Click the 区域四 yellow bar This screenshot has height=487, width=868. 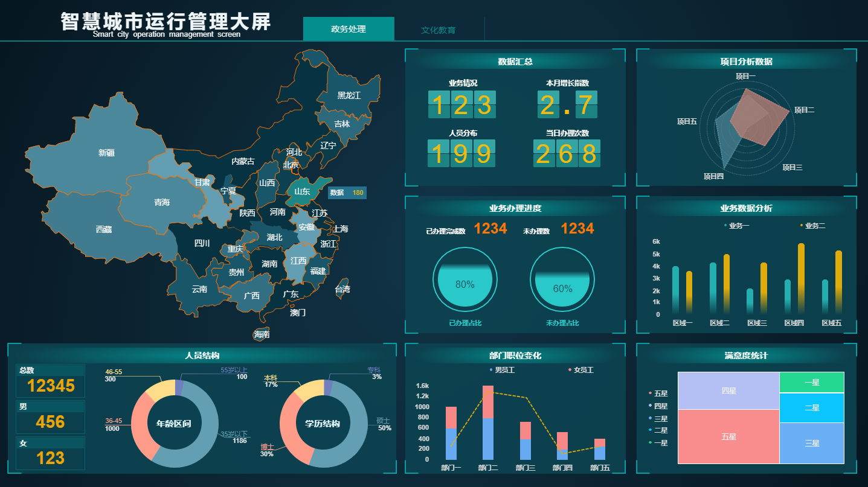click(801, 278)
